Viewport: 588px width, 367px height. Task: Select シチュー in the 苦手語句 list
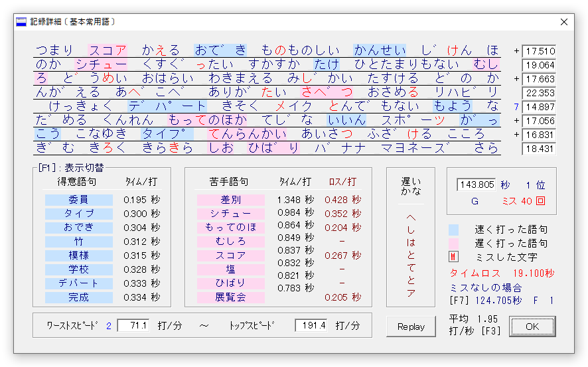point(231,214)
